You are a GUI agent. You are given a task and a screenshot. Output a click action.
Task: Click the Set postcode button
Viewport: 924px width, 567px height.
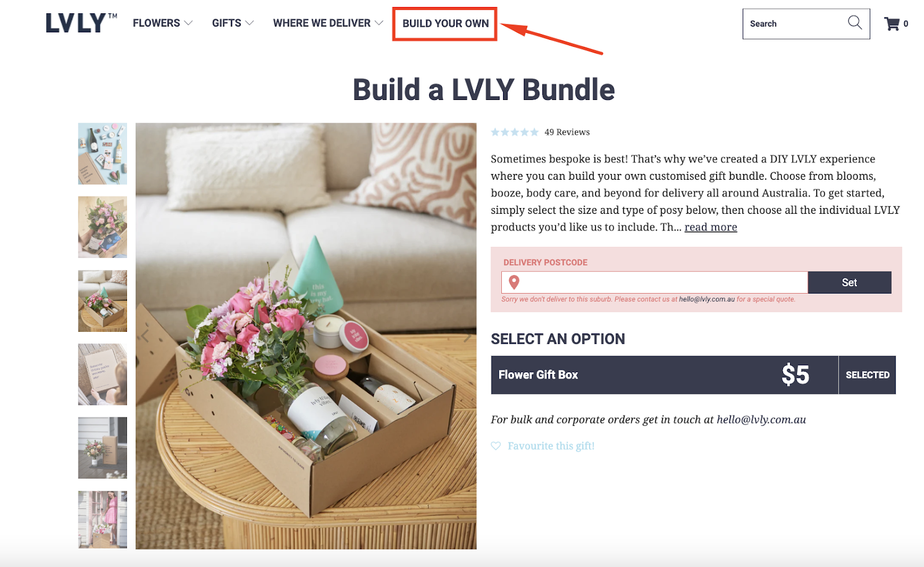tap(850, 283)
